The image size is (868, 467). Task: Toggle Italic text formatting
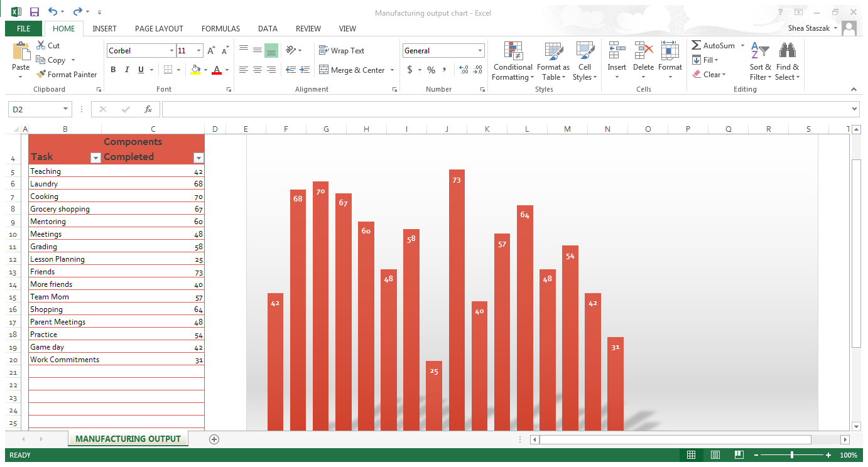click(127, 70)
